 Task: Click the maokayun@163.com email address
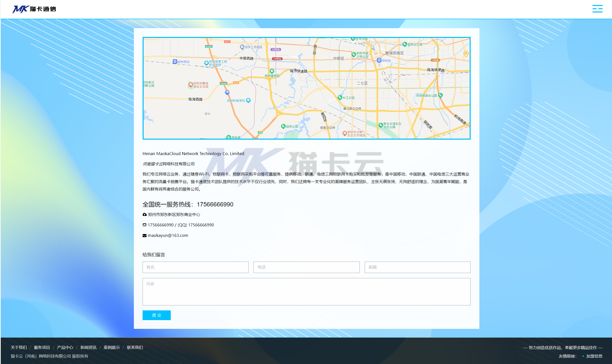pos(168,235)
